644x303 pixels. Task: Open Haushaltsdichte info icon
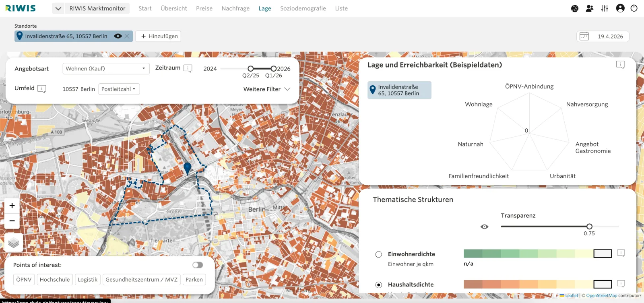click(x=621, y=284)
